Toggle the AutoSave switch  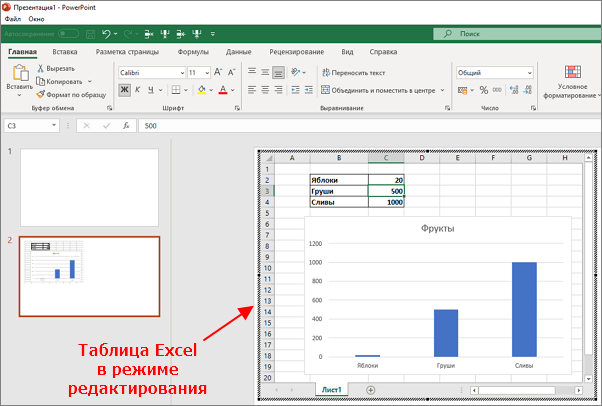tap(68, 34)
